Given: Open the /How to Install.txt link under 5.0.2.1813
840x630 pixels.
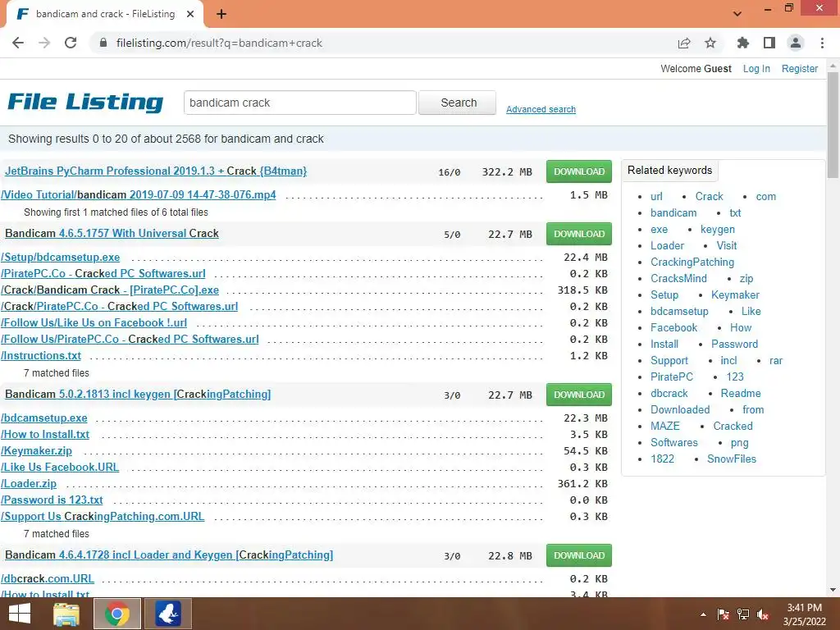Looking at the screenshot, I should click(x=45, y=434).
